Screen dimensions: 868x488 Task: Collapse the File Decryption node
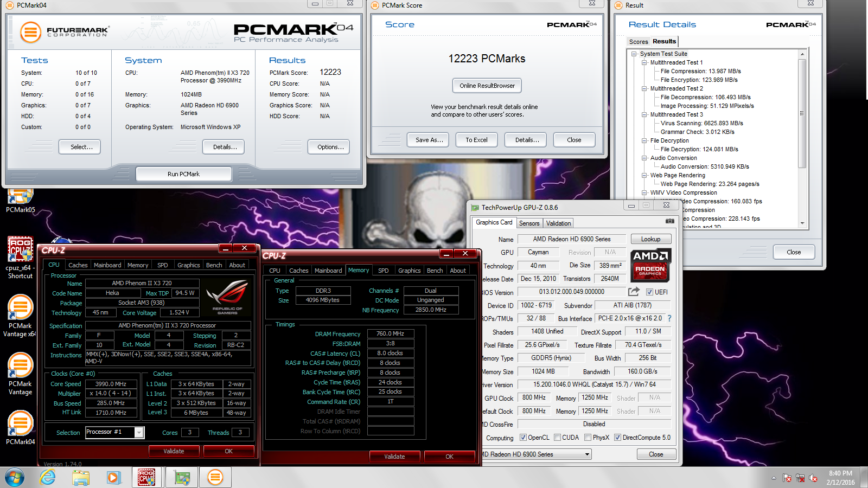click(x=644, y=140)
